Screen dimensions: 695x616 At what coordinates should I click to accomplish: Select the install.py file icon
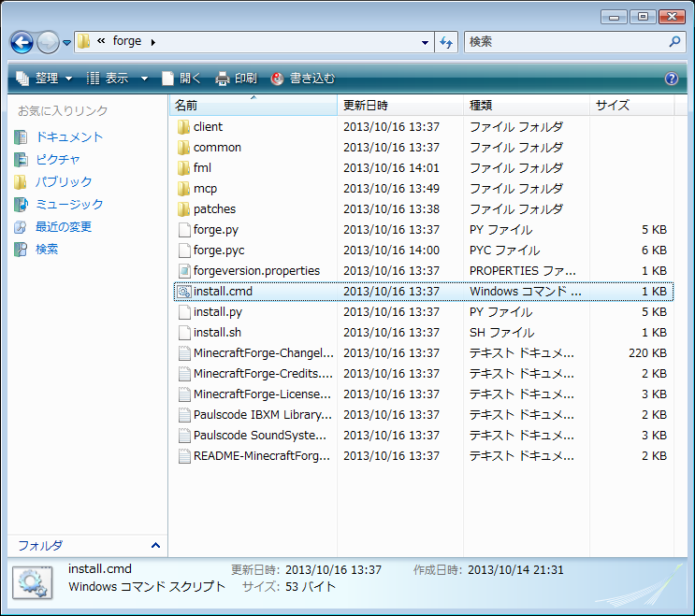(184, 312)
